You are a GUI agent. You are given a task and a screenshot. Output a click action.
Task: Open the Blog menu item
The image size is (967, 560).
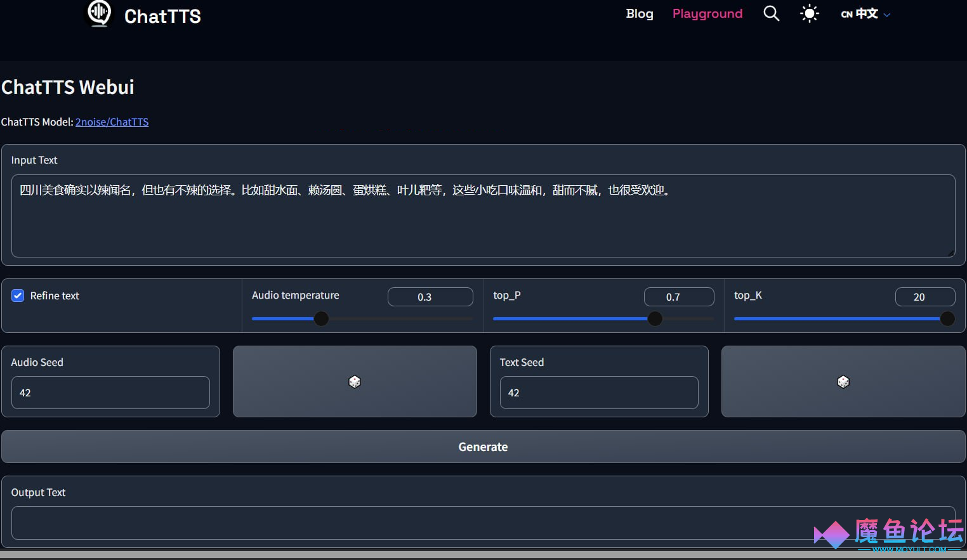pos(640,13)
